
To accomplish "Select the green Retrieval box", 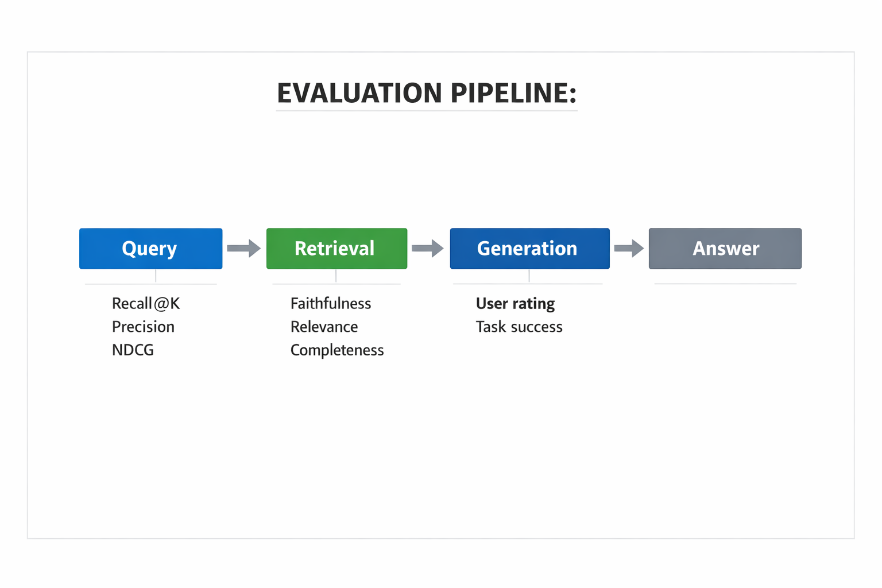I will [336, 249].
